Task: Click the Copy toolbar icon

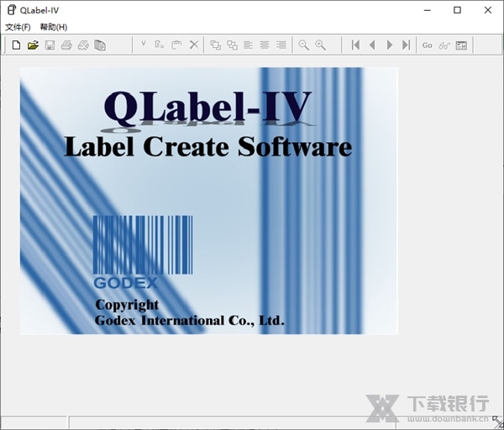Action: [x=160, y=45]
